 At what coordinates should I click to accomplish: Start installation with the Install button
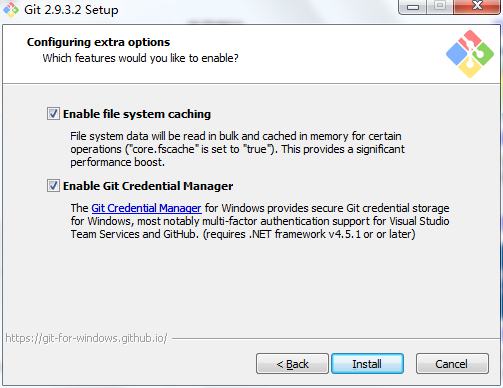coord(367,364)
